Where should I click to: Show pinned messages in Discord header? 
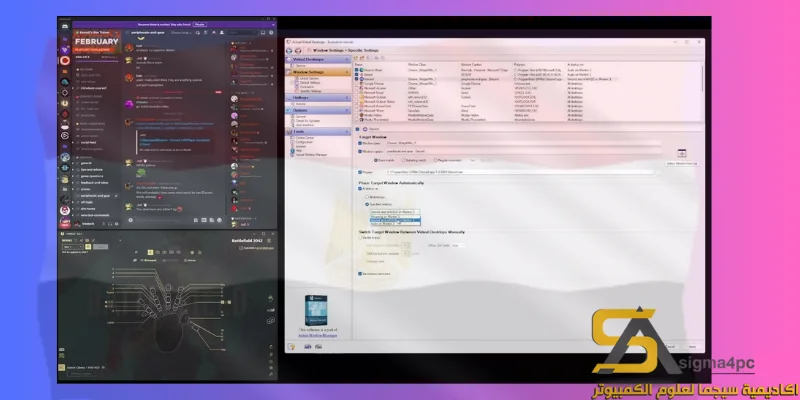214,33
